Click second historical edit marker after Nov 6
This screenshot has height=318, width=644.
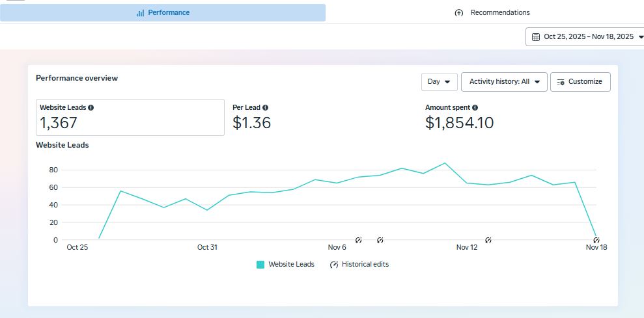(380, 240)
